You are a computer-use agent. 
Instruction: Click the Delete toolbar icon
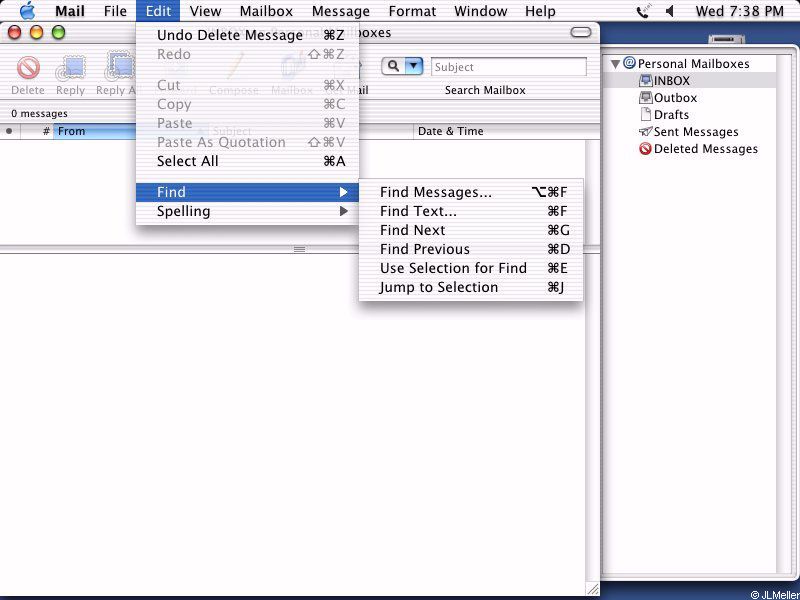(28, 68)
